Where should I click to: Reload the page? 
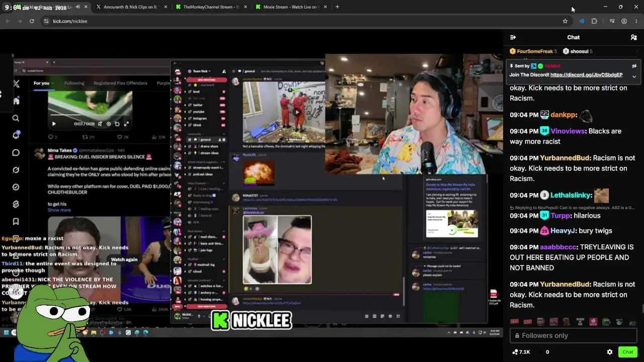pyautogui.click(x=32, y=21)
